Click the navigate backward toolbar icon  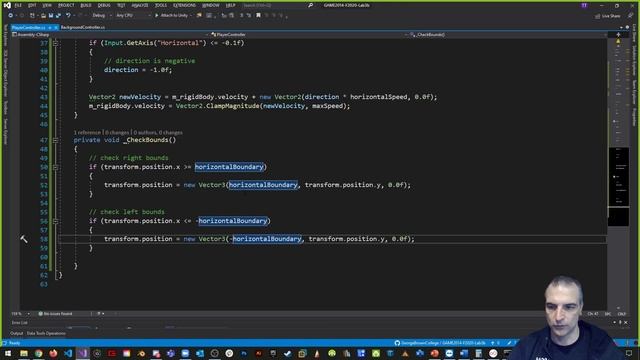pos(10,16)
